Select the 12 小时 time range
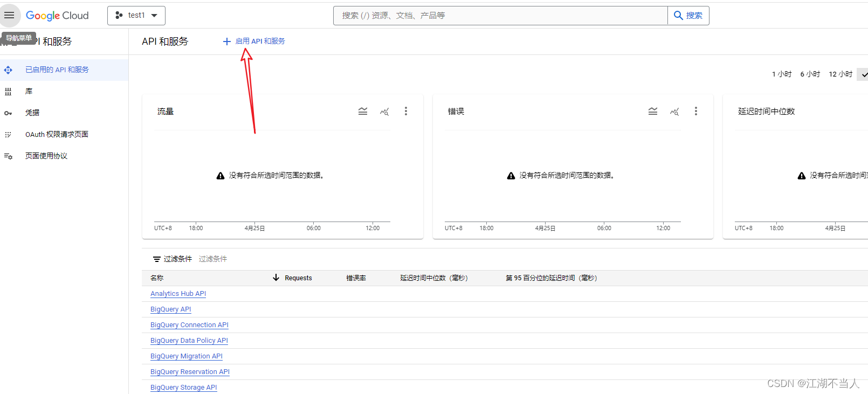This screenshot has height=394, width=868. 841,74
